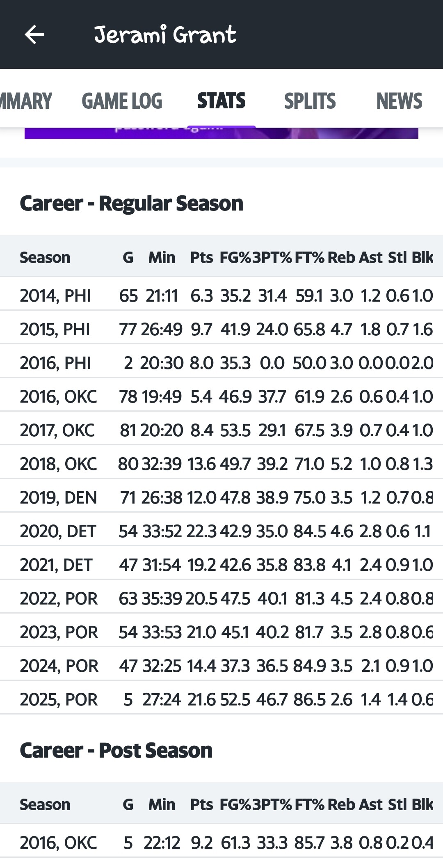This screenshot has height=868, width=443.
Task: Go to the News tab
Action: click(x=399, y=101)
